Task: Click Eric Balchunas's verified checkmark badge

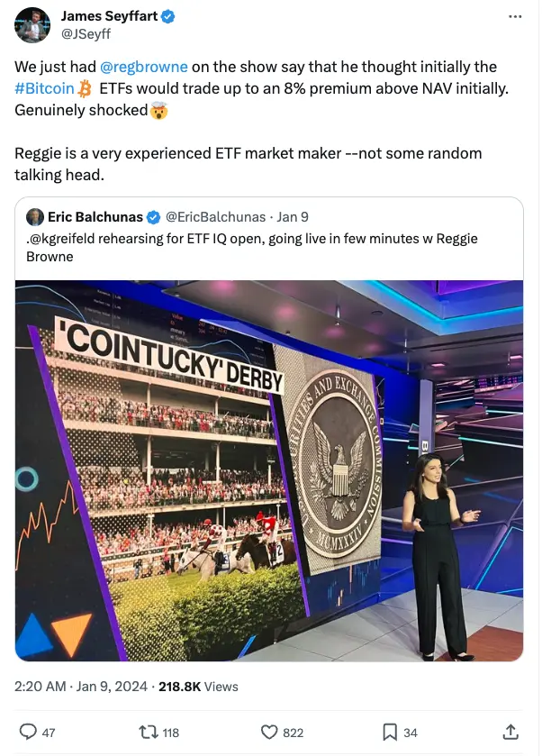Action: pos(153,218)
